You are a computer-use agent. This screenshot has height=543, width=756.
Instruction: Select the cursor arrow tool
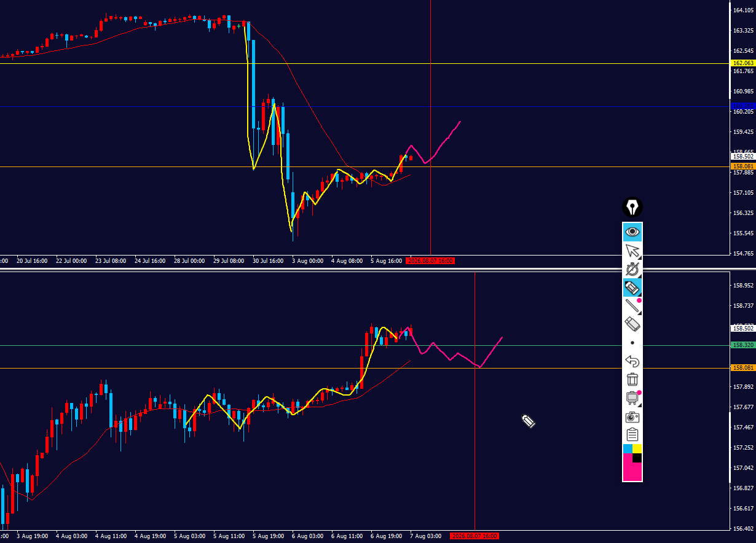click(x=632, y=251)
